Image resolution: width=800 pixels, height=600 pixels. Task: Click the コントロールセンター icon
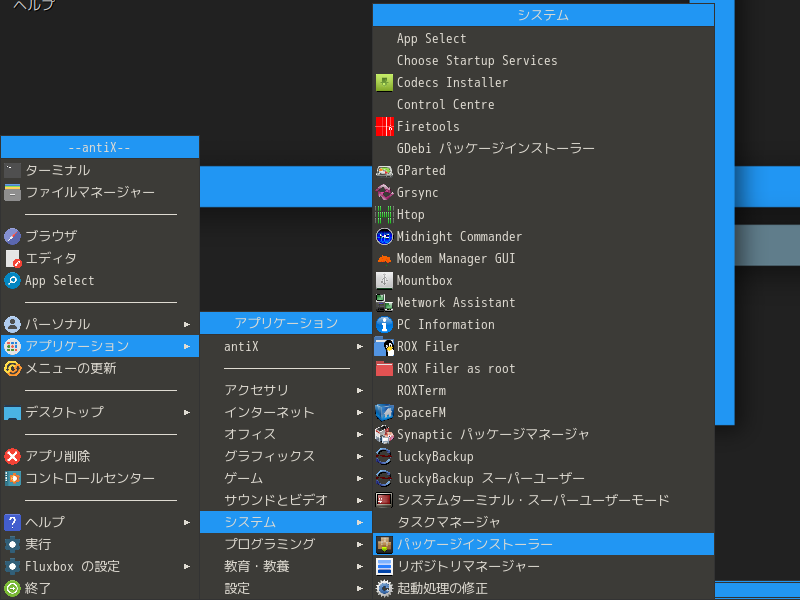(12, 478)
